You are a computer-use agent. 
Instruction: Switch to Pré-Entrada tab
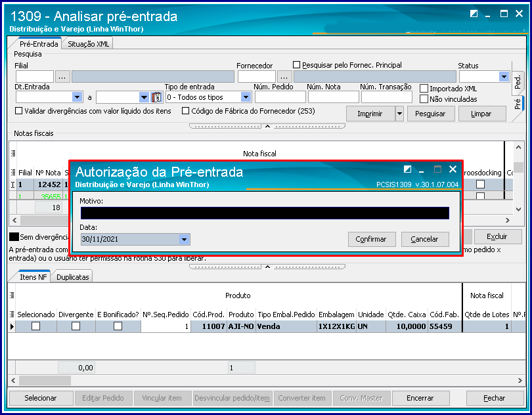[x=39, y=44]
